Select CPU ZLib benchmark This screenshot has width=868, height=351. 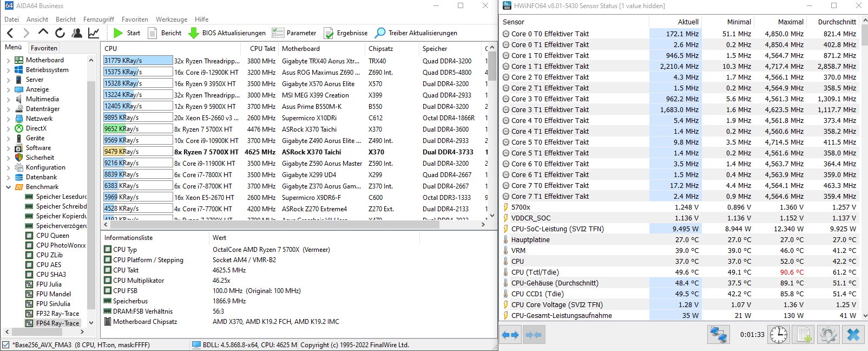49,255
